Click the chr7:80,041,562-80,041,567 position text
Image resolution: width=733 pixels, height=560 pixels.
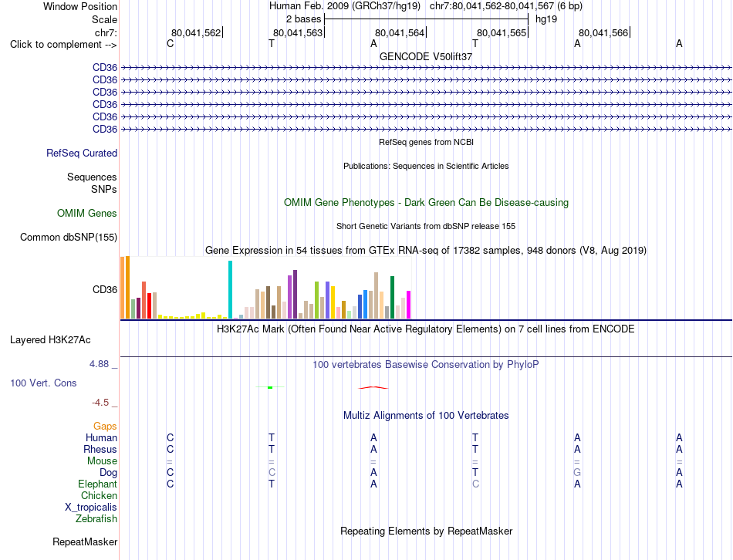[506, 6]
